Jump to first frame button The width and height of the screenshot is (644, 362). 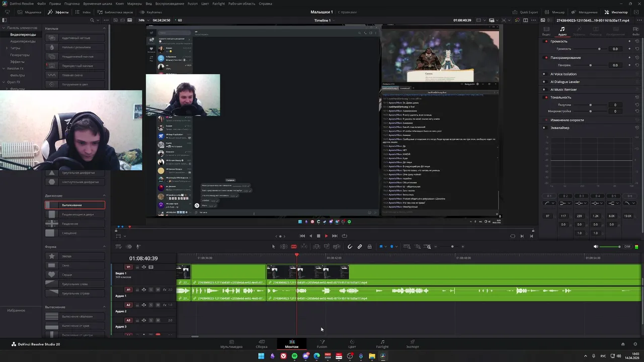[x=302, y=236]
